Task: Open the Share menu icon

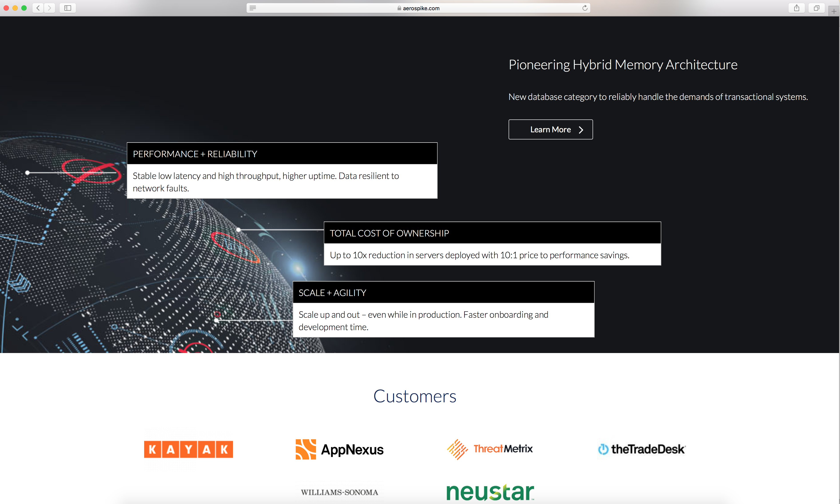Action: pos(796,8)
